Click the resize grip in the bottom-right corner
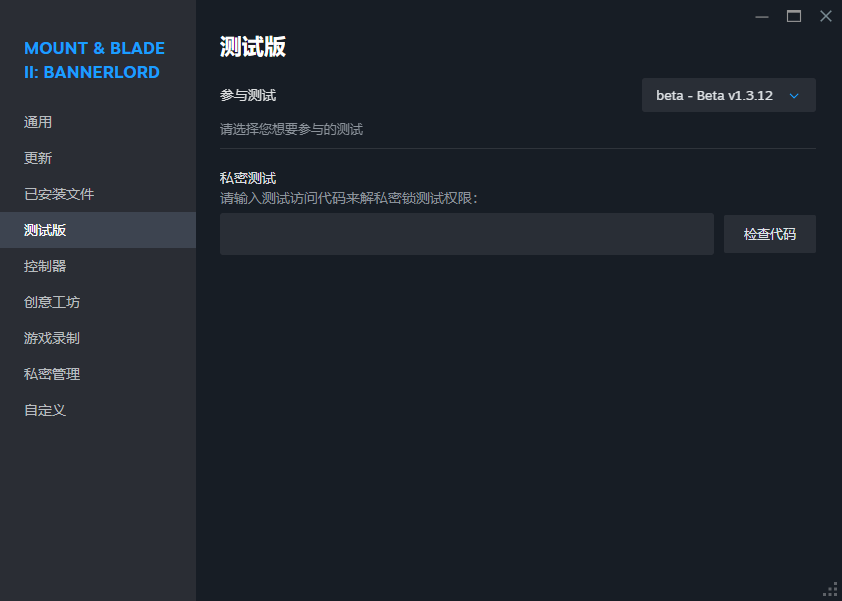The width and height of the screenshot is (842, 601). click(x=830, y=589)
